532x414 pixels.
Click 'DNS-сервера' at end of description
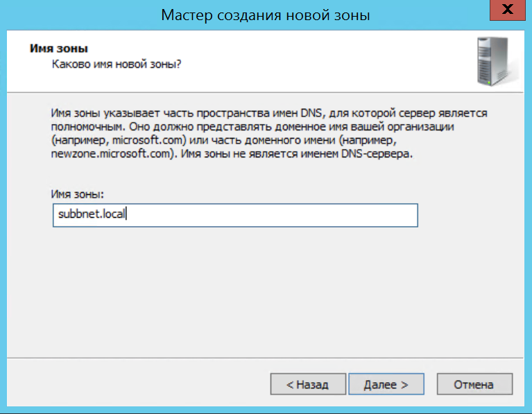(382, 154)
